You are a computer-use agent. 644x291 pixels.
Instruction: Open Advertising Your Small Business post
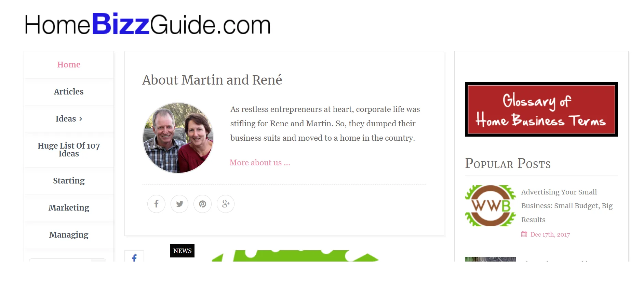[567, 205]
